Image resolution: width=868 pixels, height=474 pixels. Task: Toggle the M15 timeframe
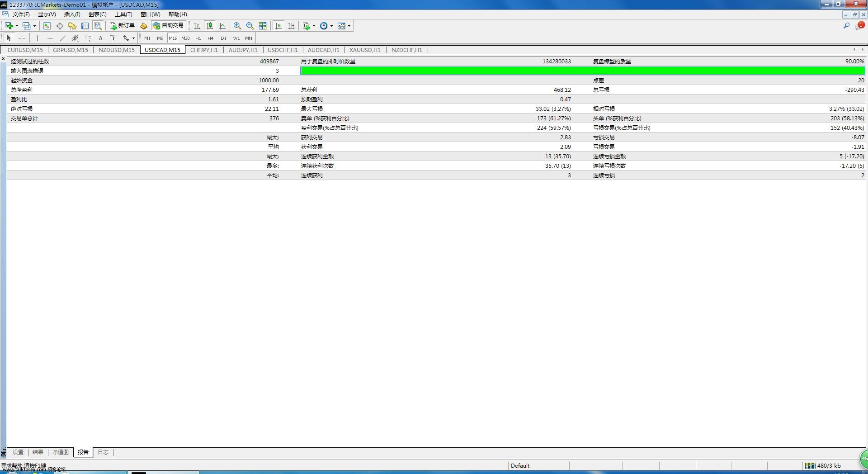tap(173, 38)
